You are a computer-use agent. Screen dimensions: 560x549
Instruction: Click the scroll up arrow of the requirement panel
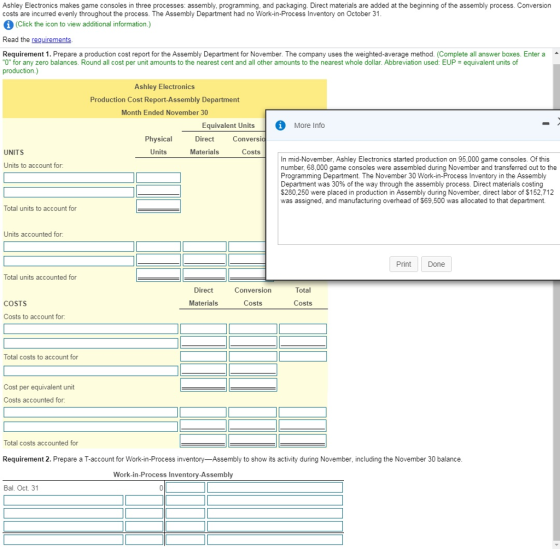point(556,53)
